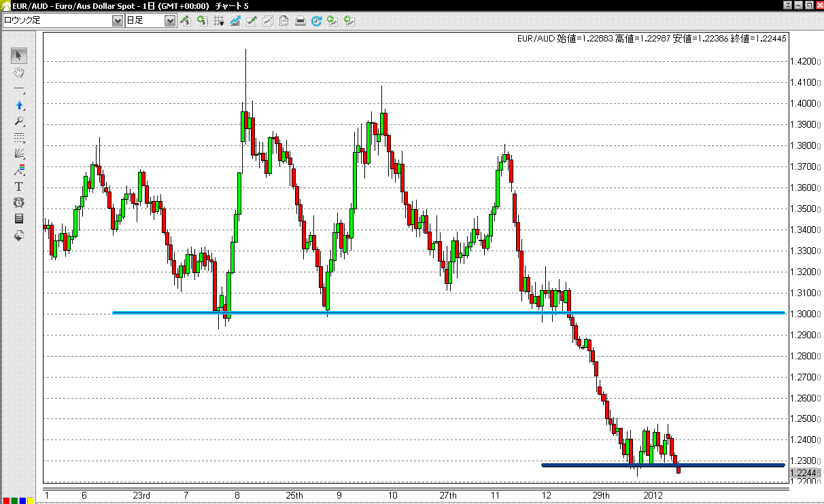Select the blue arrow marker tool

19,106
